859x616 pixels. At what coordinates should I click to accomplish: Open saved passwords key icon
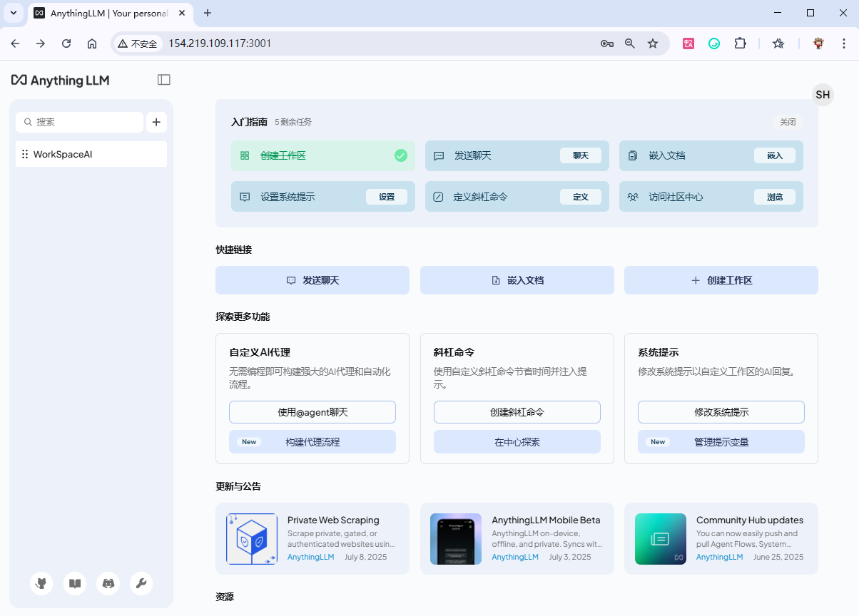607,43
